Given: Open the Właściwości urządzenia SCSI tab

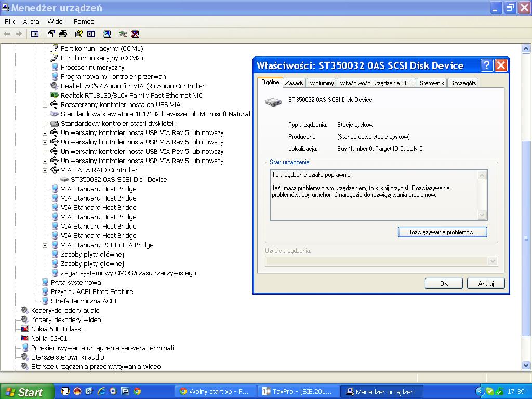Looking at the screenshot, I should pyautogui.click(x=377, y=83).
